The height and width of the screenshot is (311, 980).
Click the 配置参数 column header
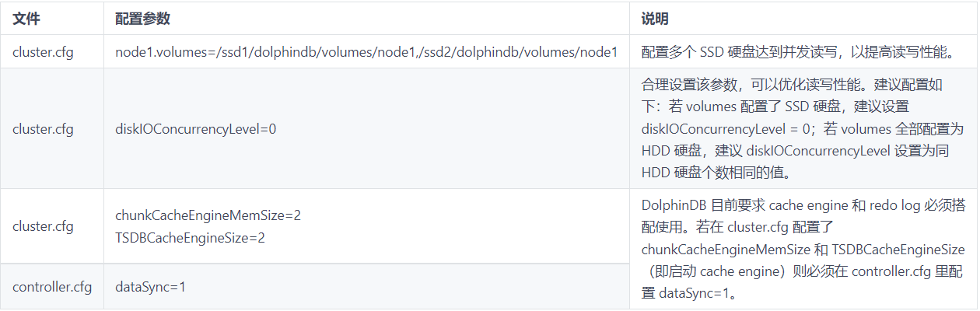[142, 18]
